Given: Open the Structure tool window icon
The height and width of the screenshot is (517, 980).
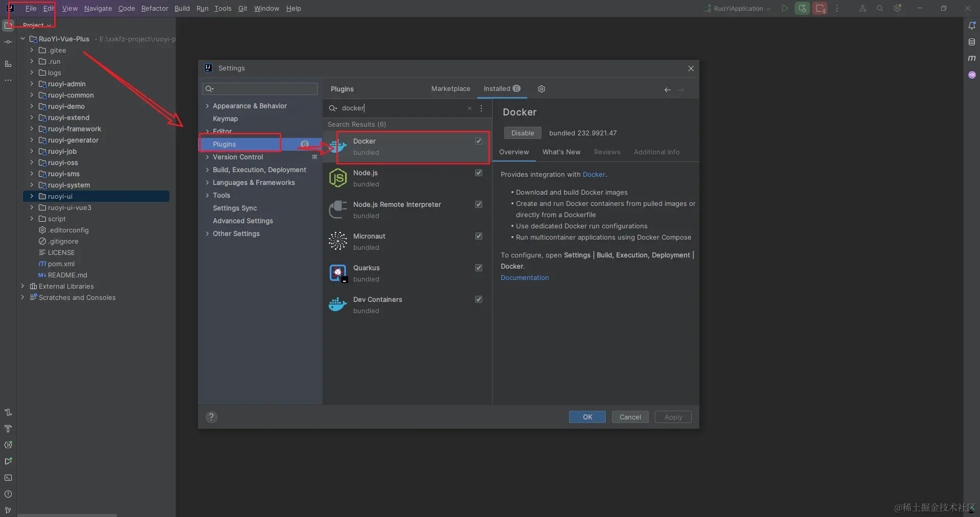Looking at the screenshot, I should click(x=8, y=64).
